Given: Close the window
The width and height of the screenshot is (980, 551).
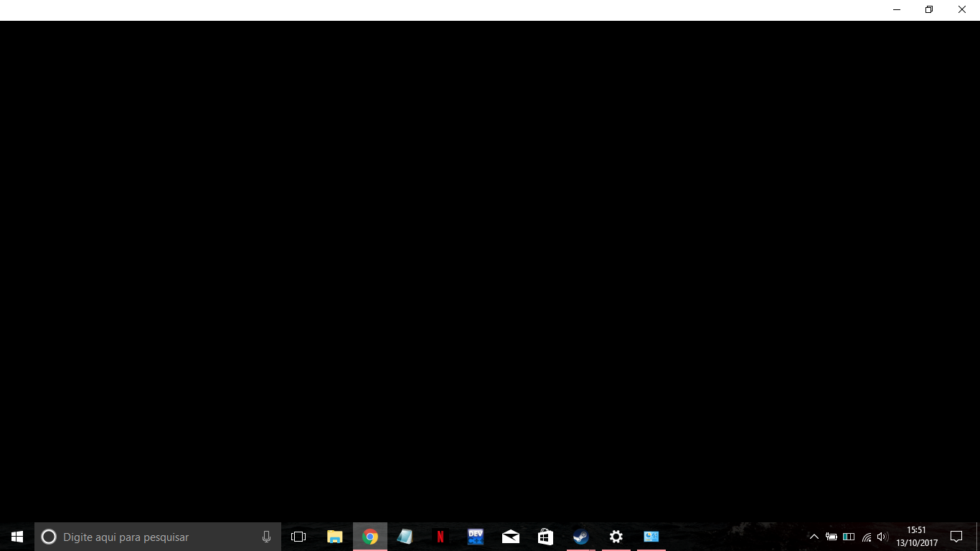Looking at the screenshot, I should (962, 10).
